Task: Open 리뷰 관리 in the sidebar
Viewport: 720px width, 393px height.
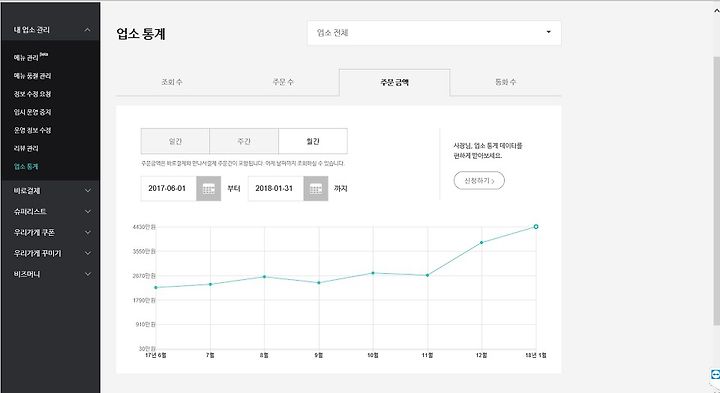Action: click(x=26, y=148)
